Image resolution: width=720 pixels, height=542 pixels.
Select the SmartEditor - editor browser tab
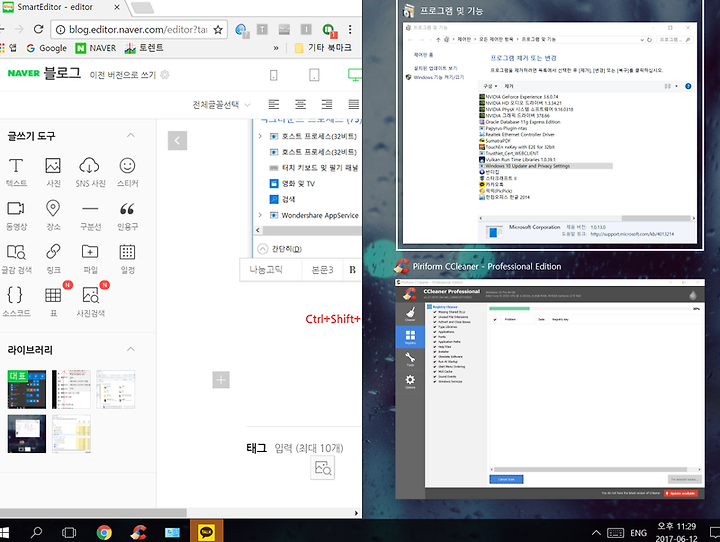coord(62,7)
